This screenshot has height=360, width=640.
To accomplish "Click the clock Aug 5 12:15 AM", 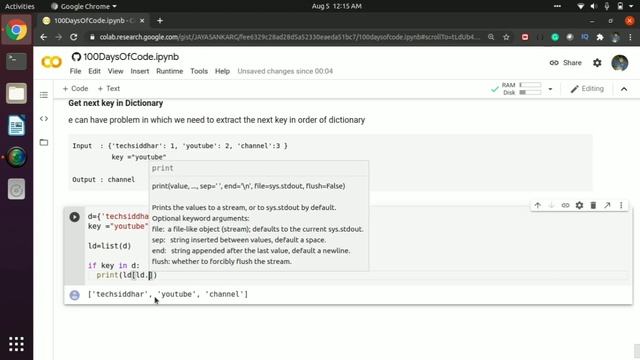I will pos(336,6).
